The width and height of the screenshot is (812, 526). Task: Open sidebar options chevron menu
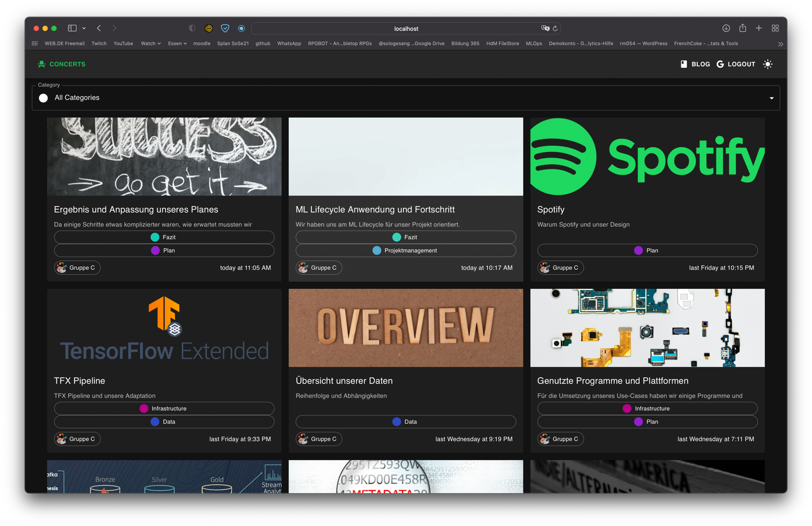pos(84,28)
